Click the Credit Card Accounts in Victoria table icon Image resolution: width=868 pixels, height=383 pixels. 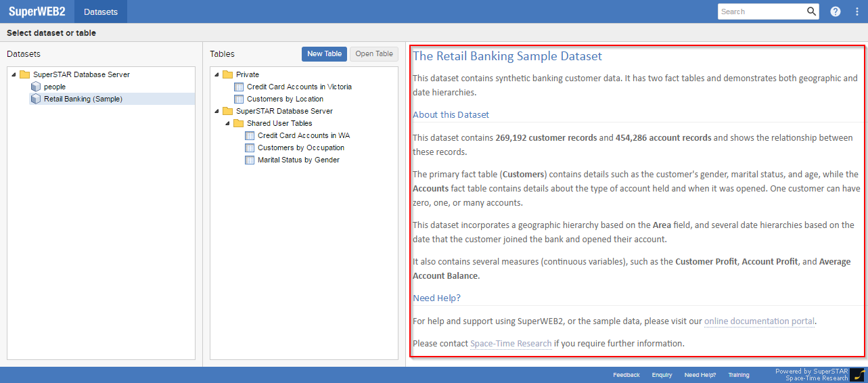239,87
